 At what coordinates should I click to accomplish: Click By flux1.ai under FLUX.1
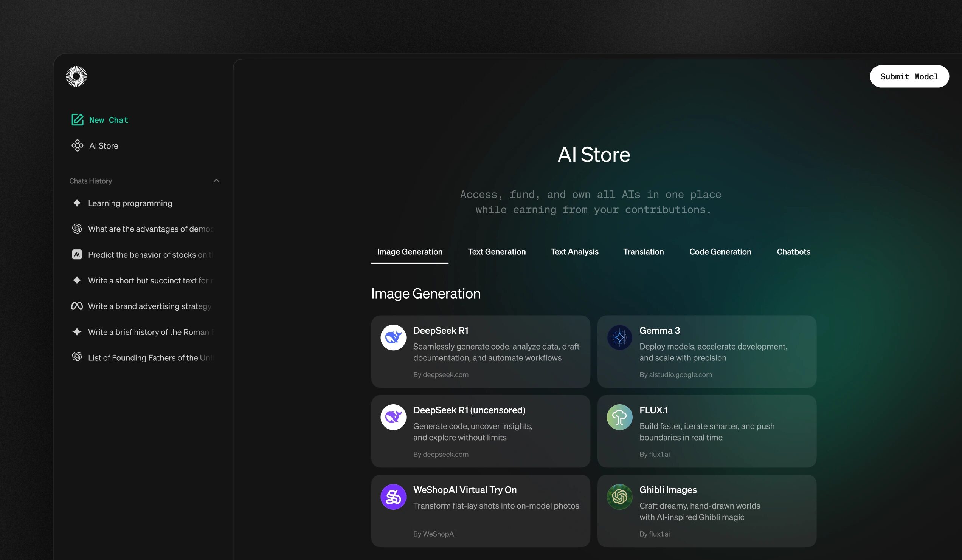654,454
